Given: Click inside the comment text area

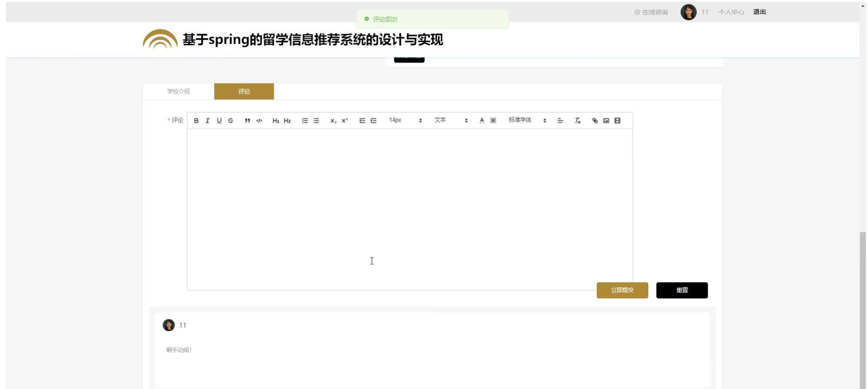Looking at the screenshot, I should (410, 209).
